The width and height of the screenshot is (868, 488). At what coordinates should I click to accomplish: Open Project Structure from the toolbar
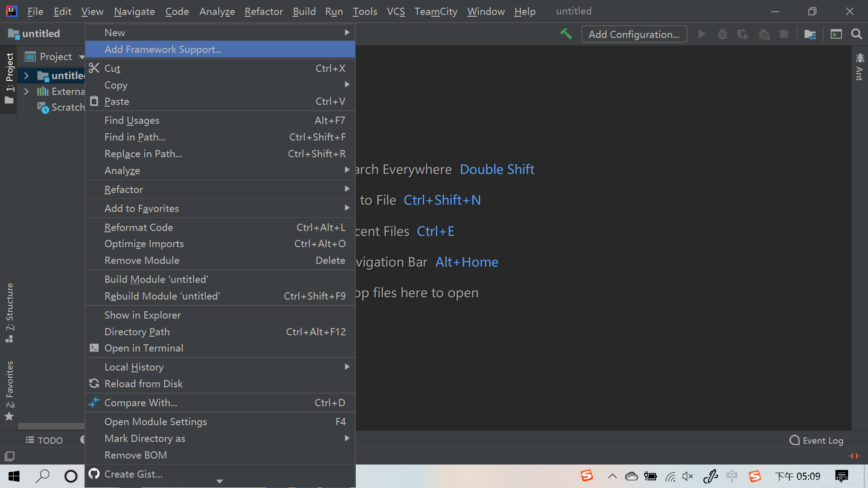point(810,34)
